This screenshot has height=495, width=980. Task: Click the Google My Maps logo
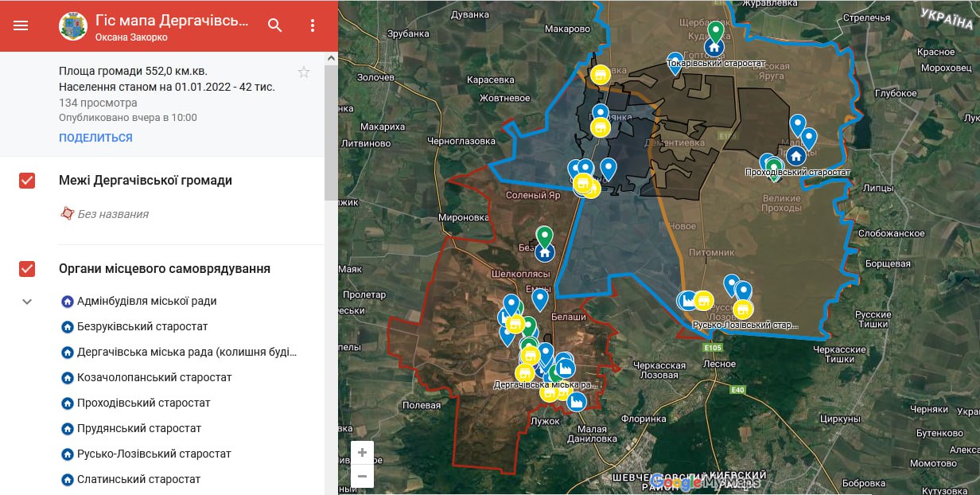click(x=705, y=481)
